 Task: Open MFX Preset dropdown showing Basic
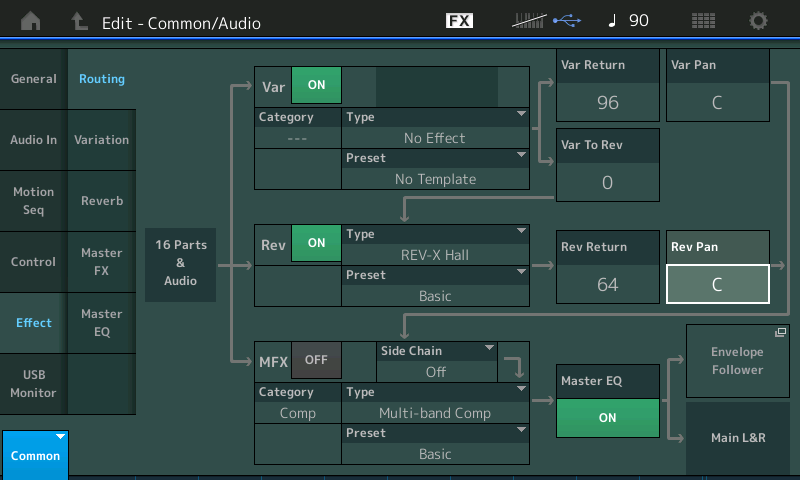[x=435, y=444]
